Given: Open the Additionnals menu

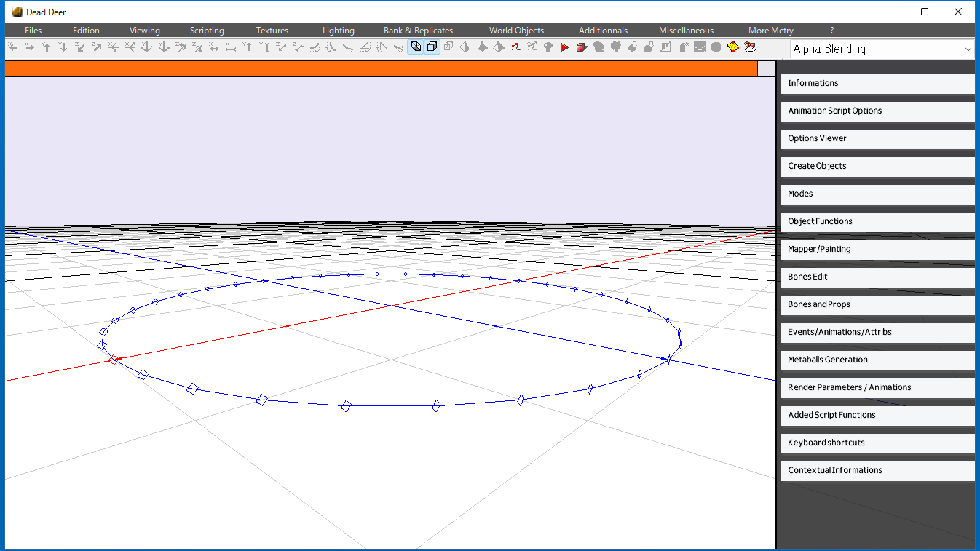Looking at the screenshot, I should 603,31.
